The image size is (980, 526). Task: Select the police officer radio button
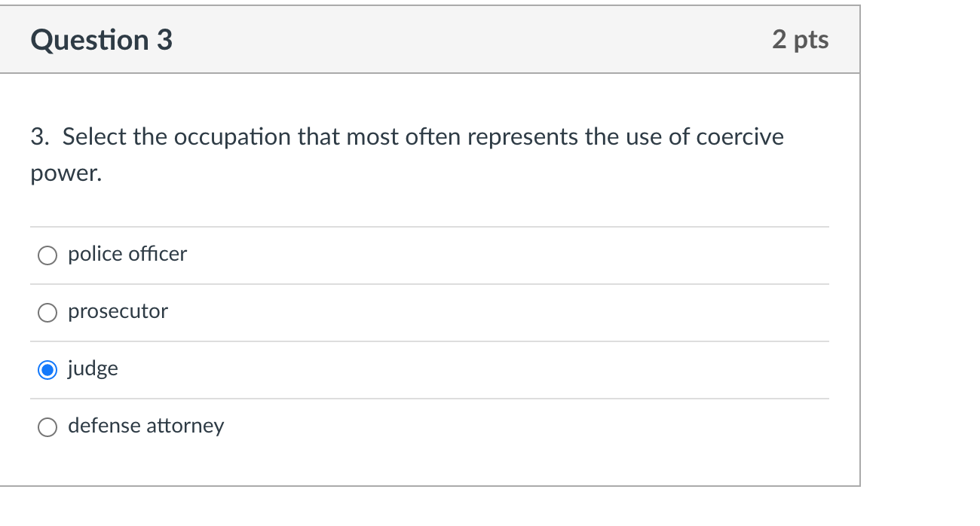[47, 255]
